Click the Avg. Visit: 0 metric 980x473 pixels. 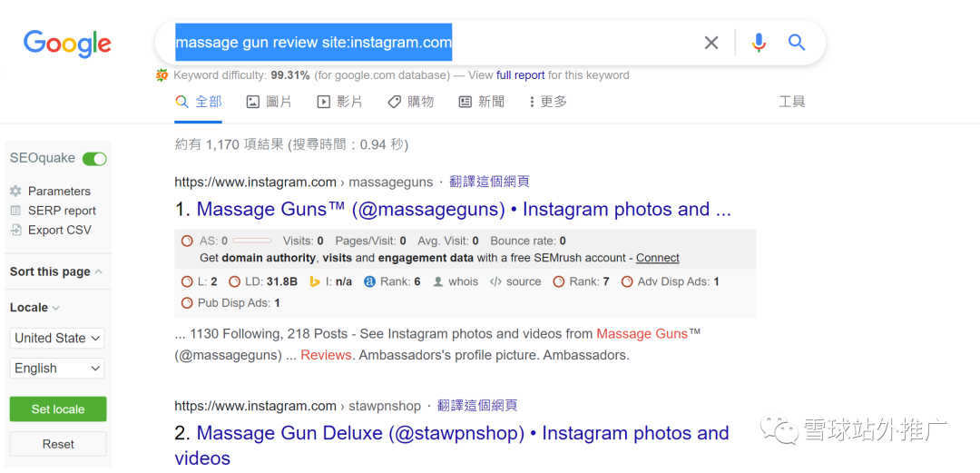point(449,241)
